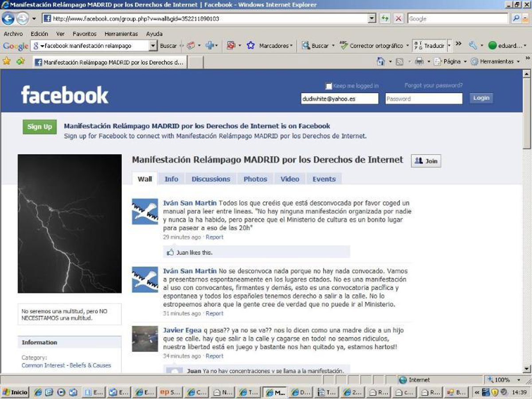The image size is (532, 399).
Task: Click the Google toolbar Marcadores star
Action: click(x=251, y=46)
